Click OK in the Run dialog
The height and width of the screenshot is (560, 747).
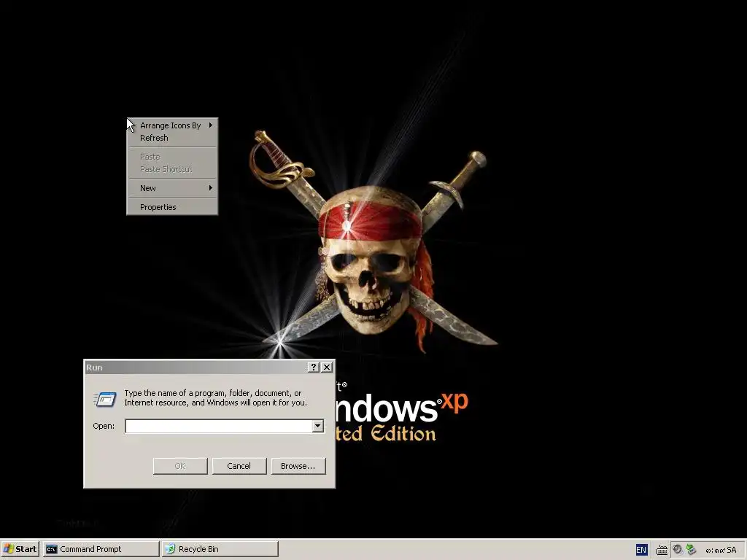click(x=180, y=466)
